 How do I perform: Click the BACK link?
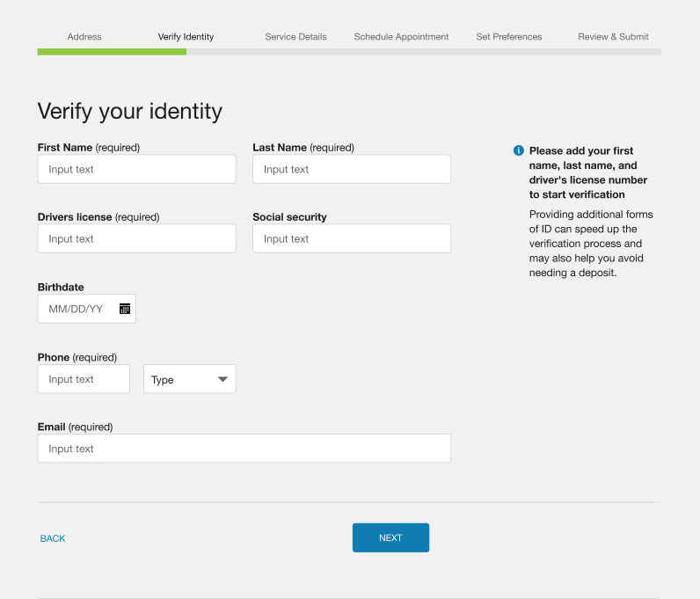click(53, 538)
